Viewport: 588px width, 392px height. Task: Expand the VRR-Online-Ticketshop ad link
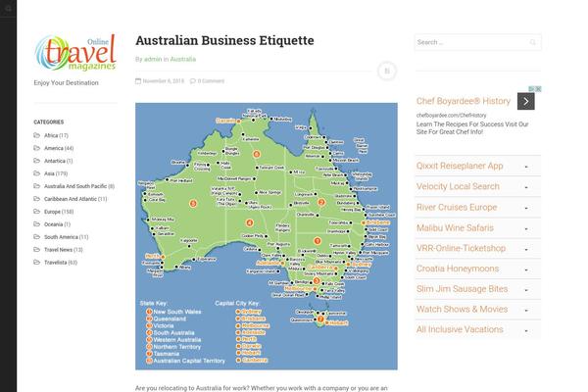click(x=478, y=248)
